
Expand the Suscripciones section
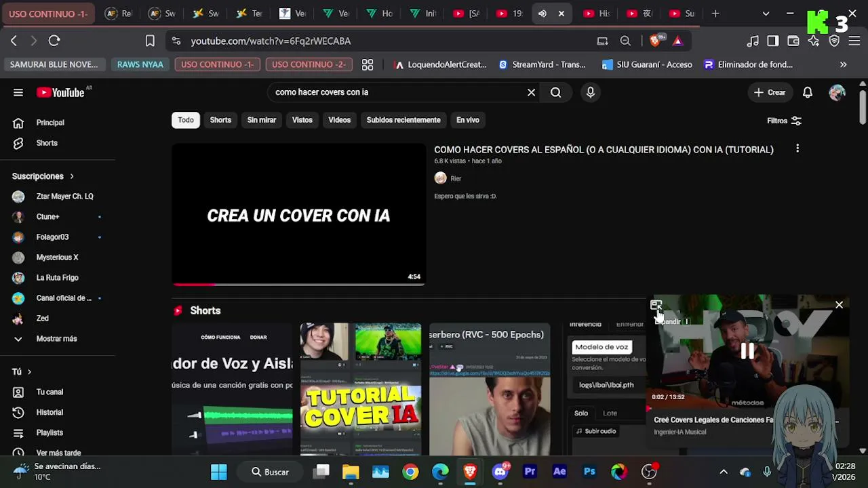click(x=43, y=176)
